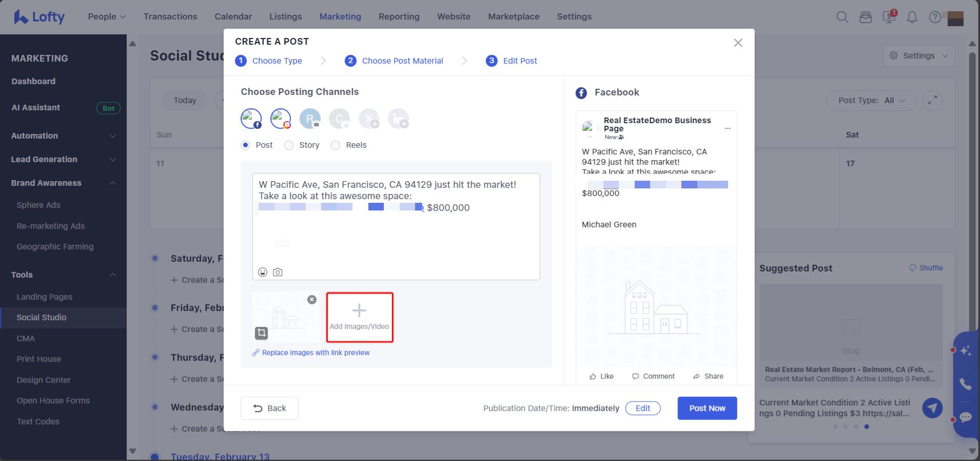Open Landing Pages in the sidebar
The height and width of the screenshot is (461, 980).
click(x=45, y=297)
